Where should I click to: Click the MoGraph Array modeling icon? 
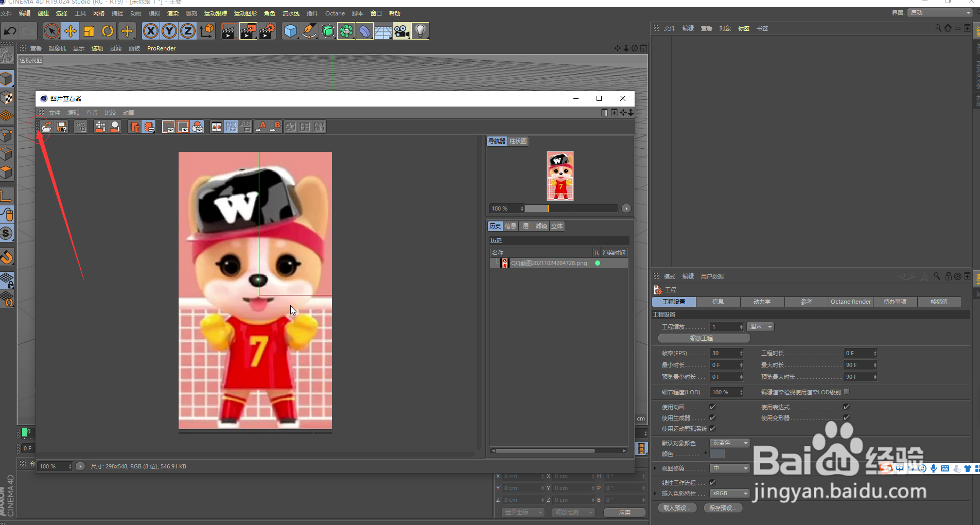(x=346, y=31)
